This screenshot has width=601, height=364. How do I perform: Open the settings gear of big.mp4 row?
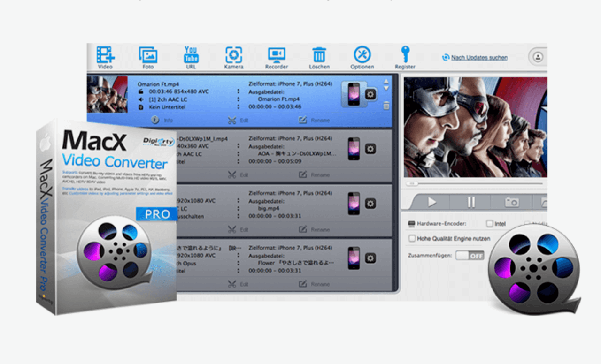(370, 204)
